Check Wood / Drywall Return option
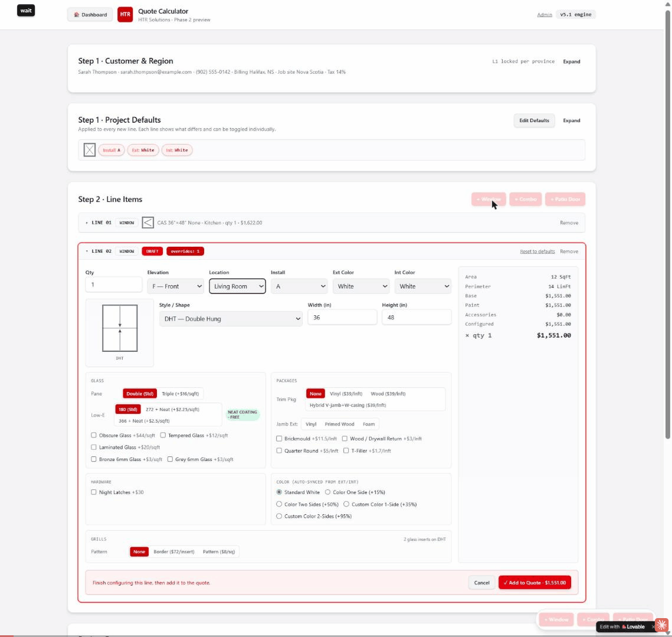672x637 pixels. pyautogui.click(x=345, y=439)
